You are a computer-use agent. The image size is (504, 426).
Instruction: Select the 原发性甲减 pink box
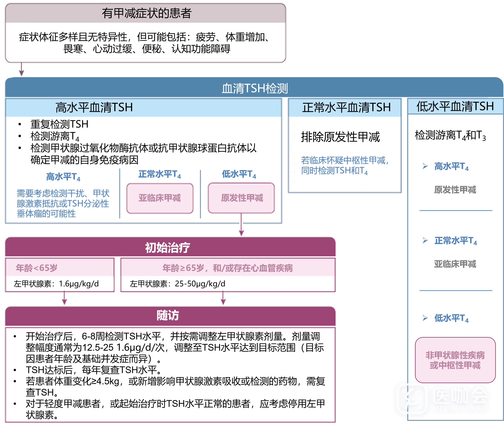(x=241, y=198)
